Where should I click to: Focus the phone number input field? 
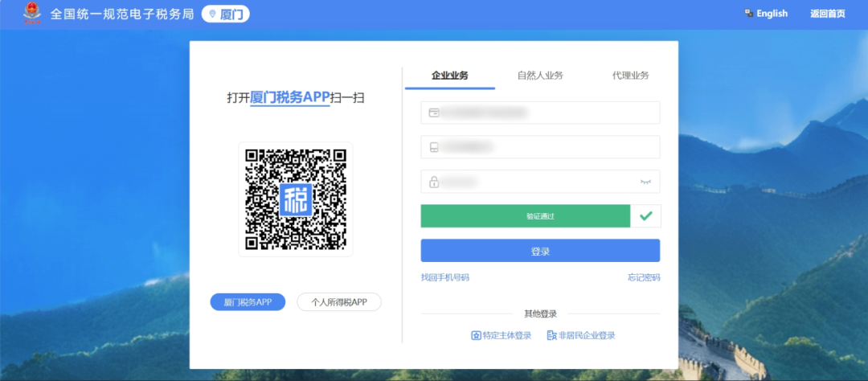540,147
